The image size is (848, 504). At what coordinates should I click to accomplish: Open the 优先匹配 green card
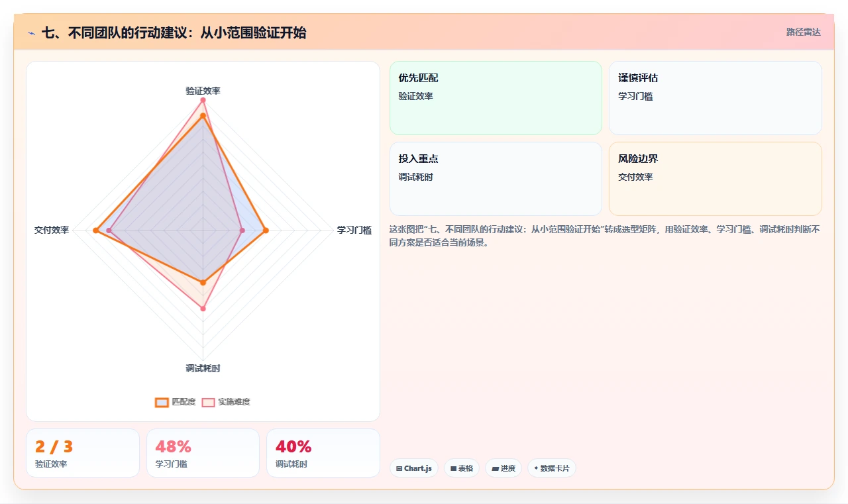point(496,98)
